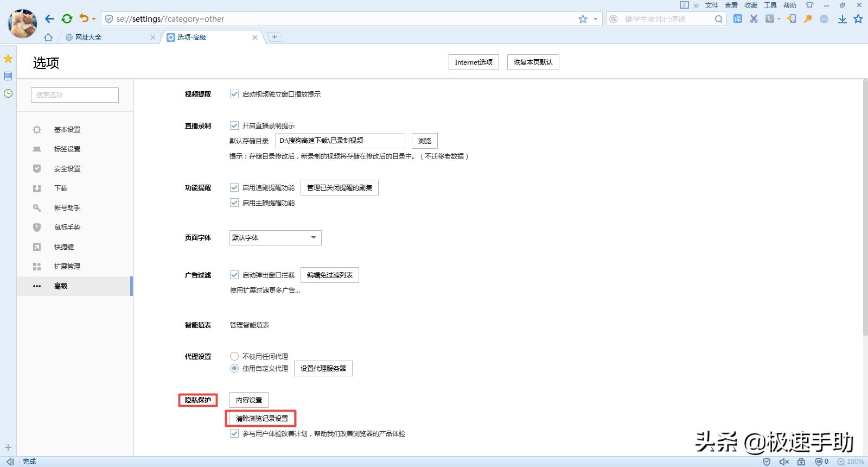Click 浏览 to choose storage folder

tap(425, 141)
